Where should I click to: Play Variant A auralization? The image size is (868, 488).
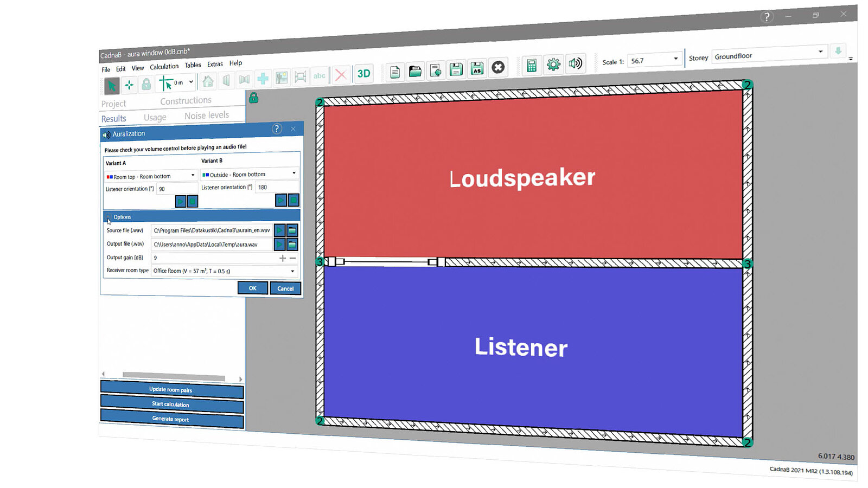pos(181,201)
